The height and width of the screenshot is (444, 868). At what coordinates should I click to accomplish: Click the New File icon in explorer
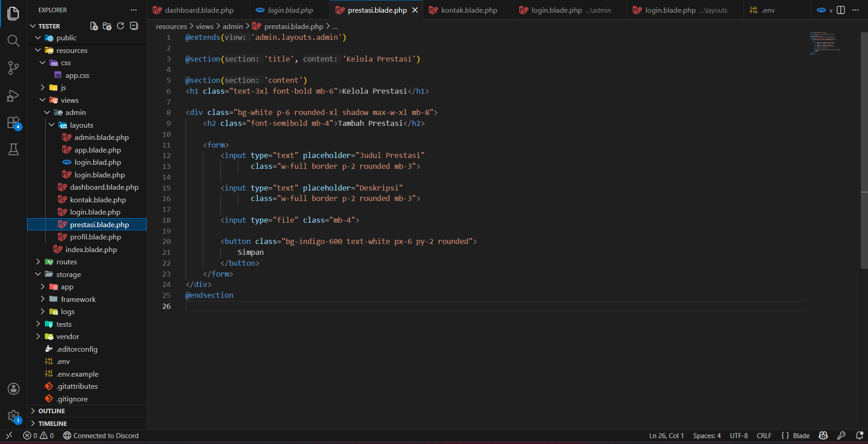pos(94,26)
